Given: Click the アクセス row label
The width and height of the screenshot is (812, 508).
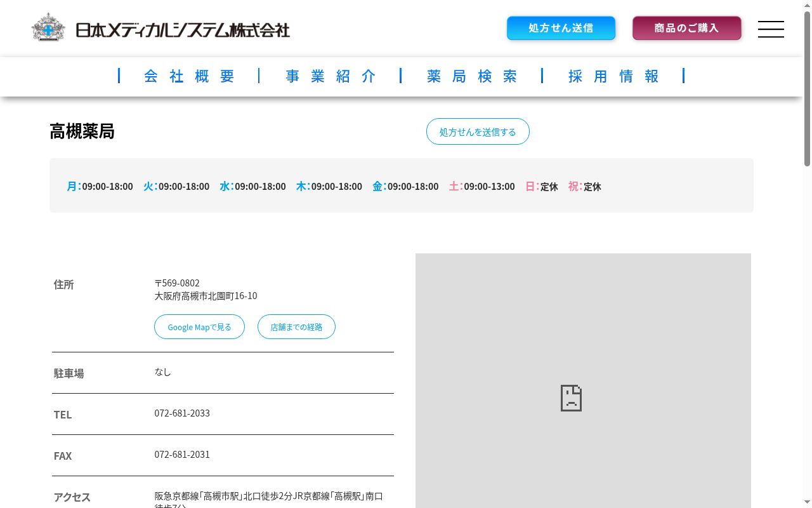Looking at the screenshot, I should pyautogui.click(x=72, y=497).
